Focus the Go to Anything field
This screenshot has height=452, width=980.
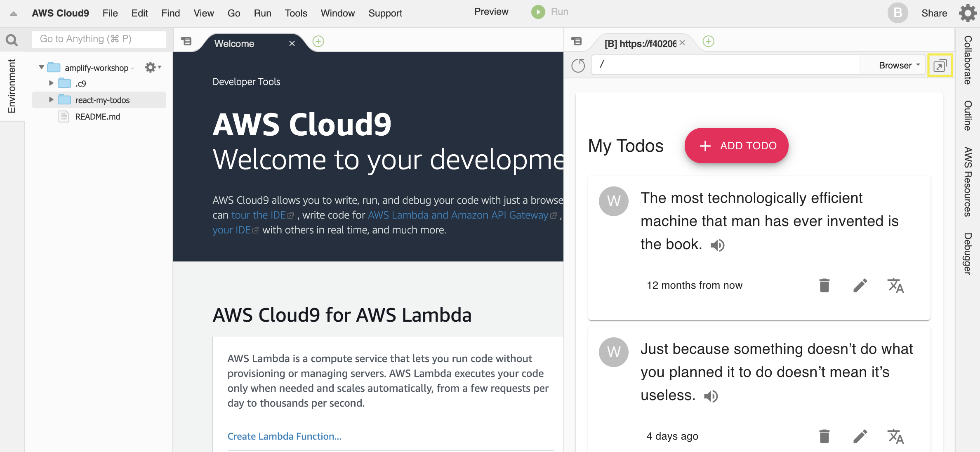99,39
